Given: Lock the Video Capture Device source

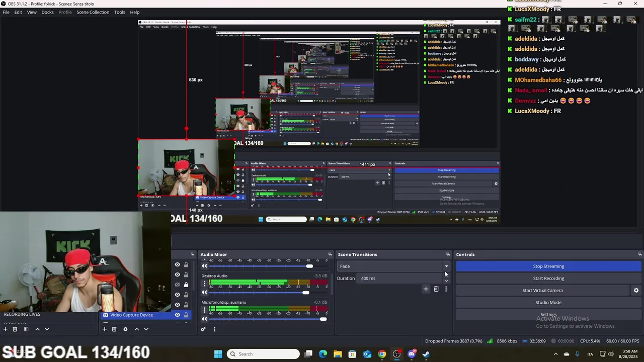Looking at the screenshot, I should [186, 315].
